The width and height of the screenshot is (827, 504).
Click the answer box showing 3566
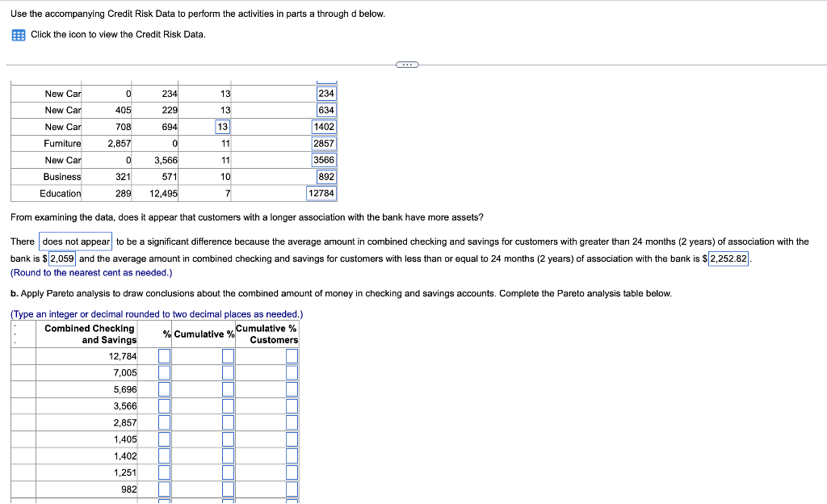tap(322, 160)
